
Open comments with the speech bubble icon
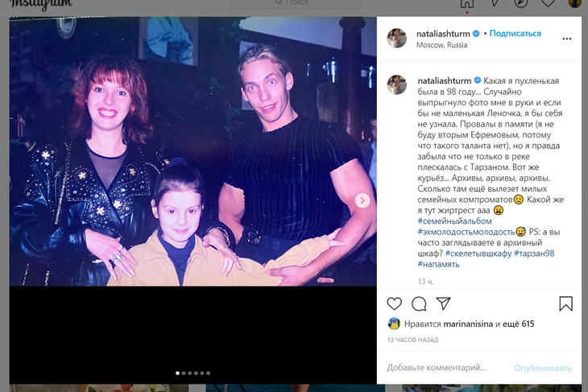(x=419, y=304)
